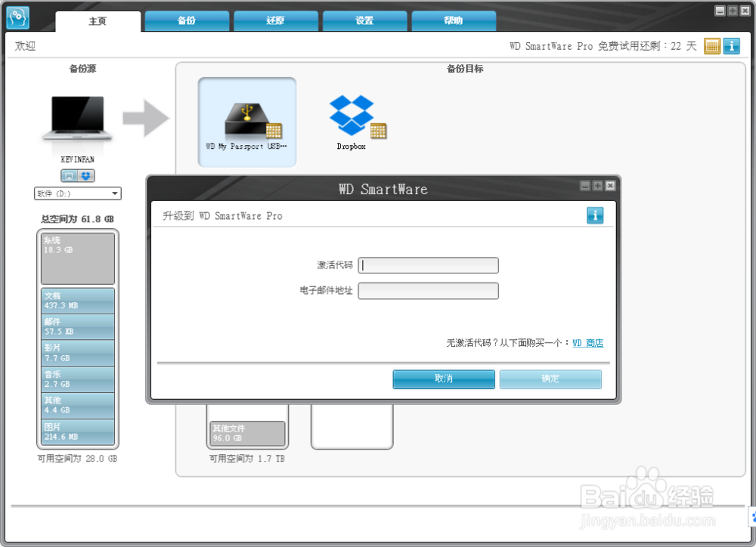Toggle the computer view under the backup source
Image resolution: width=756 pixels, height=547 pixels.
click(69, 175)
